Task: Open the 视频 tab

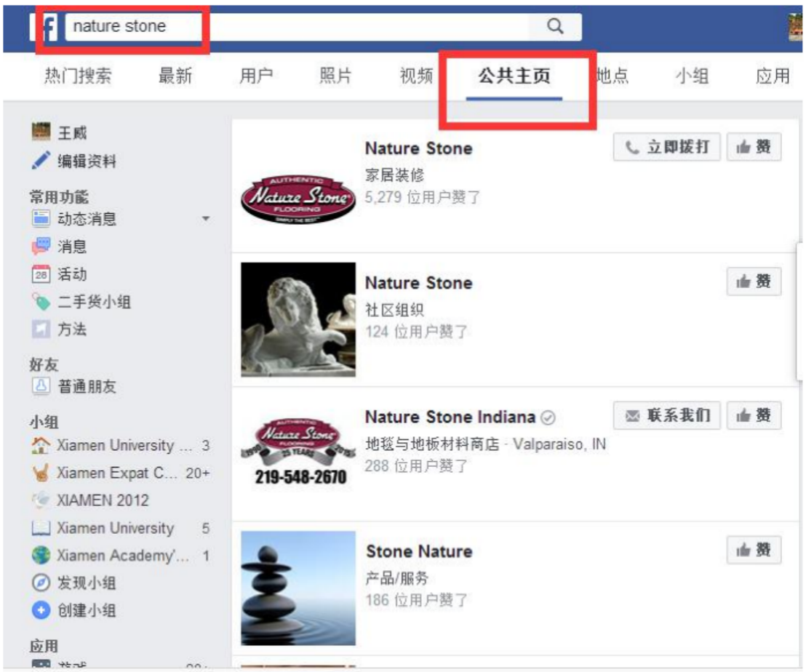Action: tap(416, 76)
